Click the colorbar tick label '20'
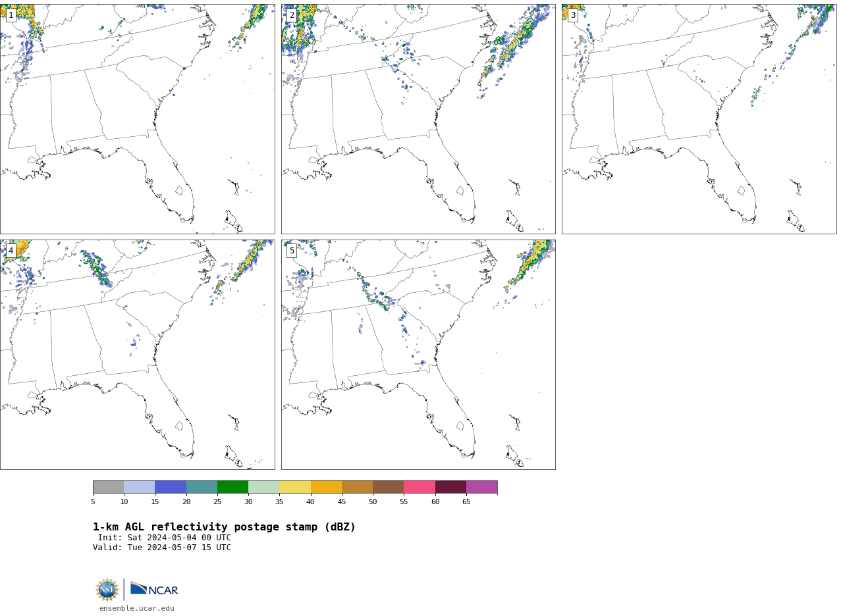The height and width of the screenshot is (616, 843). coord(186,502)
